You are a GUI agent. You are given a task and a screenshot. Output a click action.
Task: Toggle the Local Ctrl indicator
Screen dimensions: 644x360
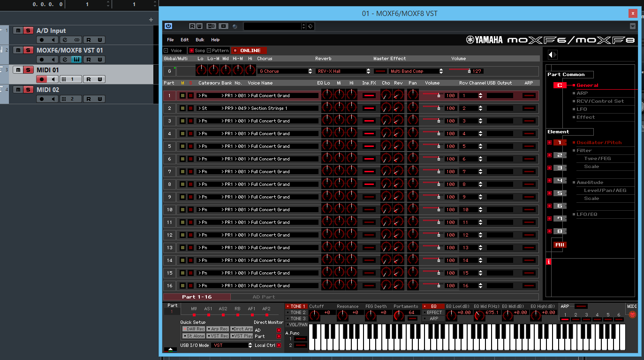[279, 345]
